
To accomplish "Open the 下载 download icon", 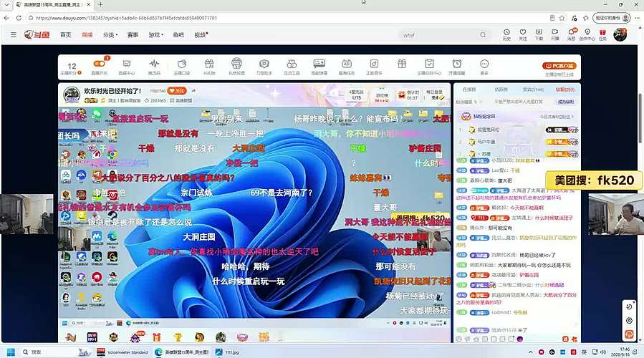I will click(x=539, y=34).
